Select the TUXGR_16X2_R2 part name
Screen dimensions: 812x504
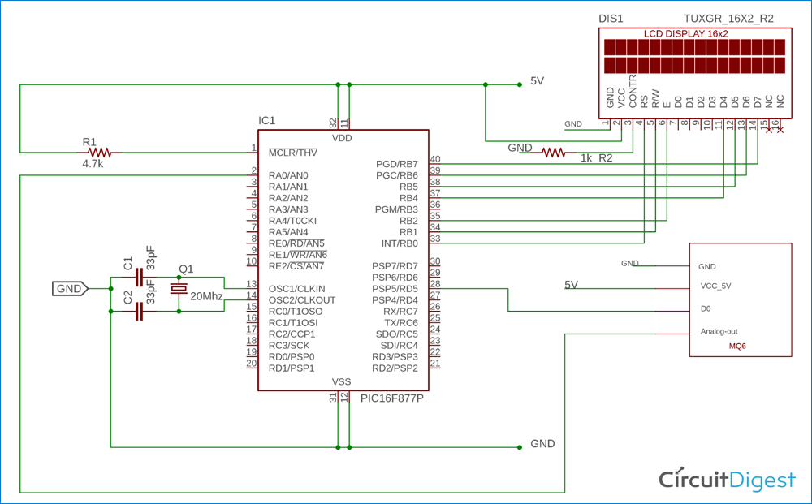click(725, 17)
